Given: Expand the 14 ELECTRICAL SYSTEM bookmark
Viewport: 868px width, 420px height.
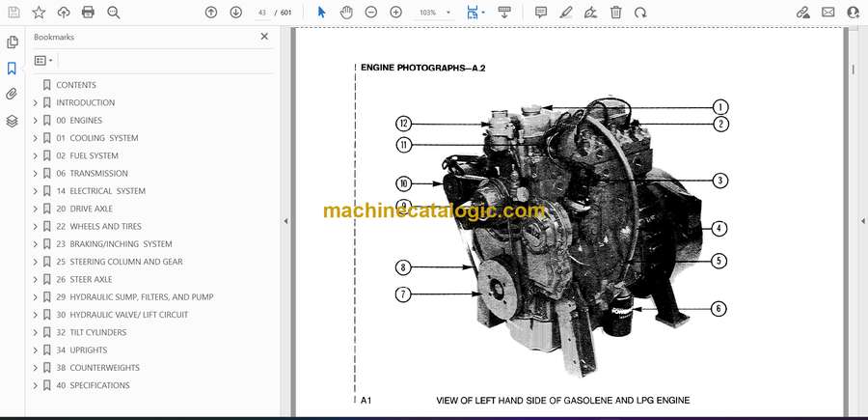Looking at the screenshot, I should click(x=36, y=191).
